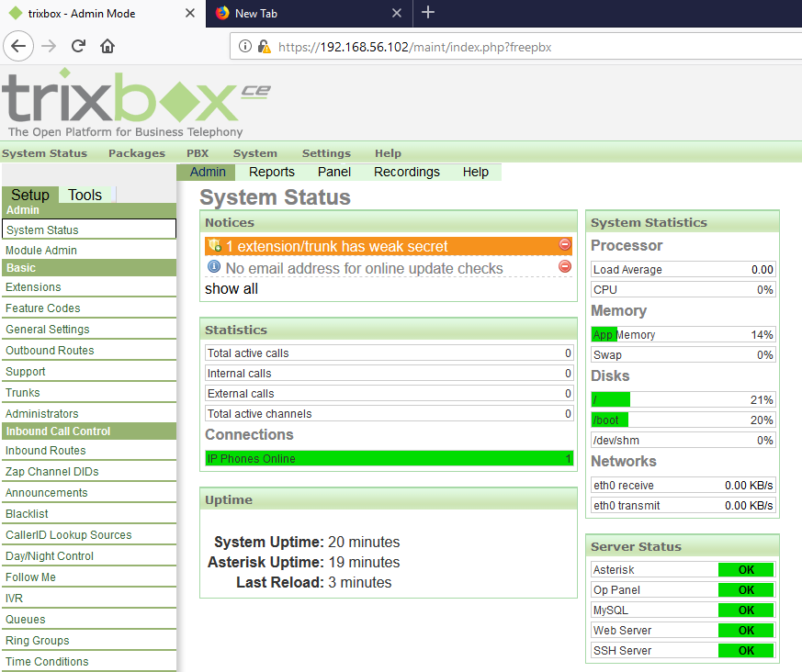Open the Packages top menu

point(137,153)
